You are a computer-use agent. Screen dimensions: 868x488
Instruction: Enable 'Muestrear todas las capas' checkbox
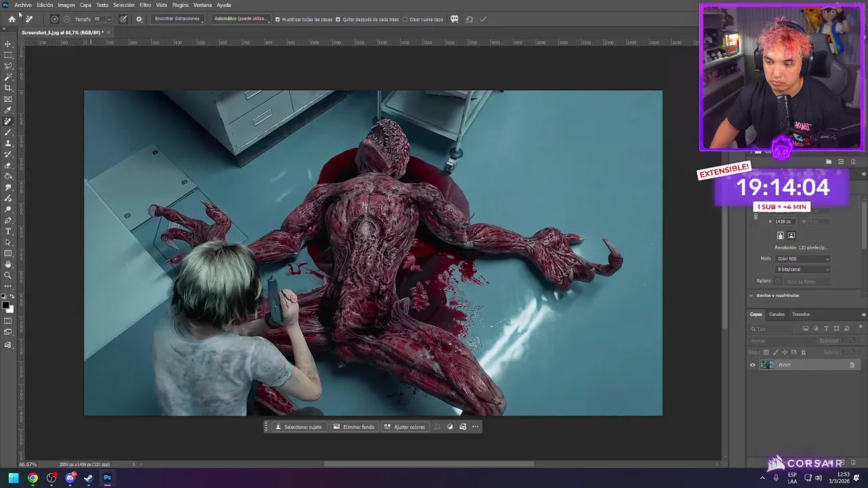point(277,20)
